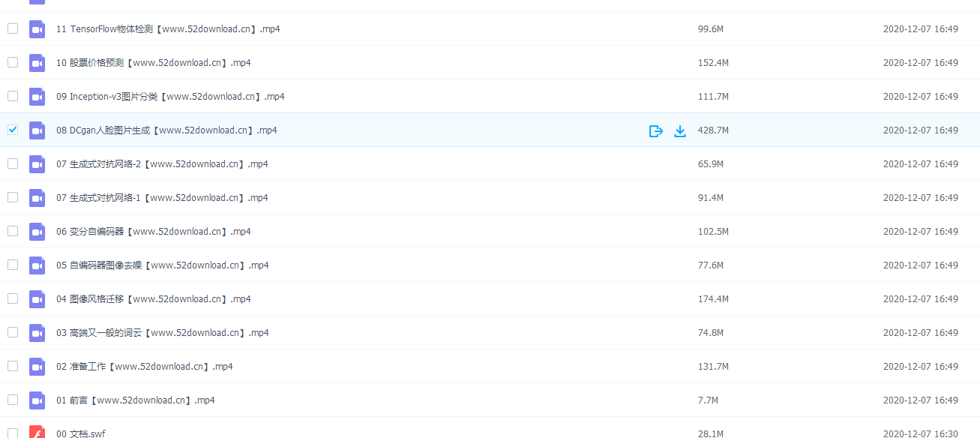
Task: Open file 03 高端又一般的词云 mp4
Action: click(163, 333)
